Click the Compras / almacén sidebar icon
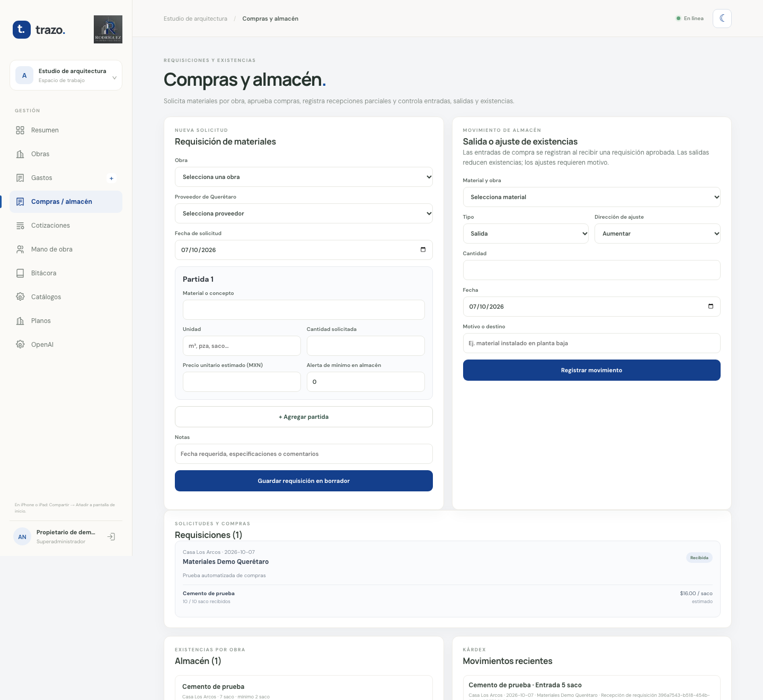 20,202
